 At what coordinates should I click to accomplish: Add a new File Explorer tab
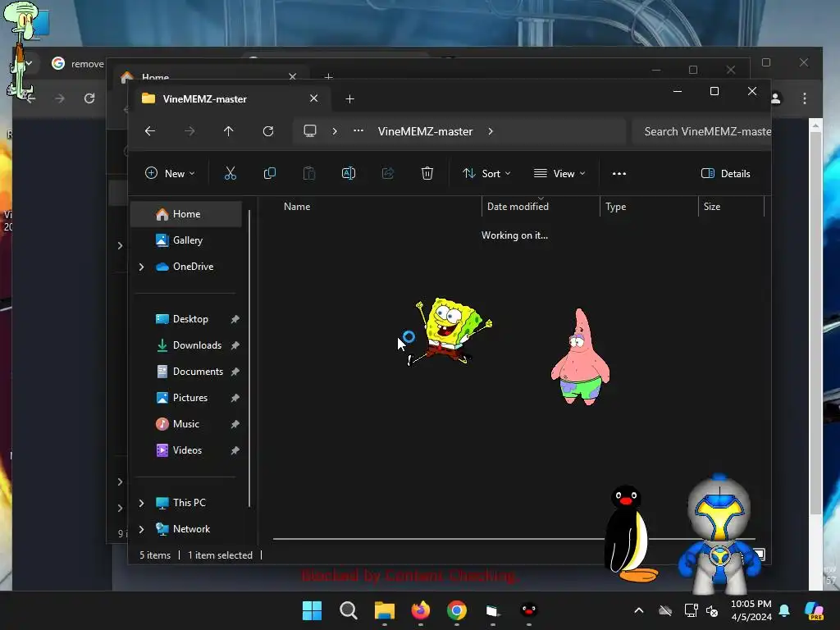(349, 99)
